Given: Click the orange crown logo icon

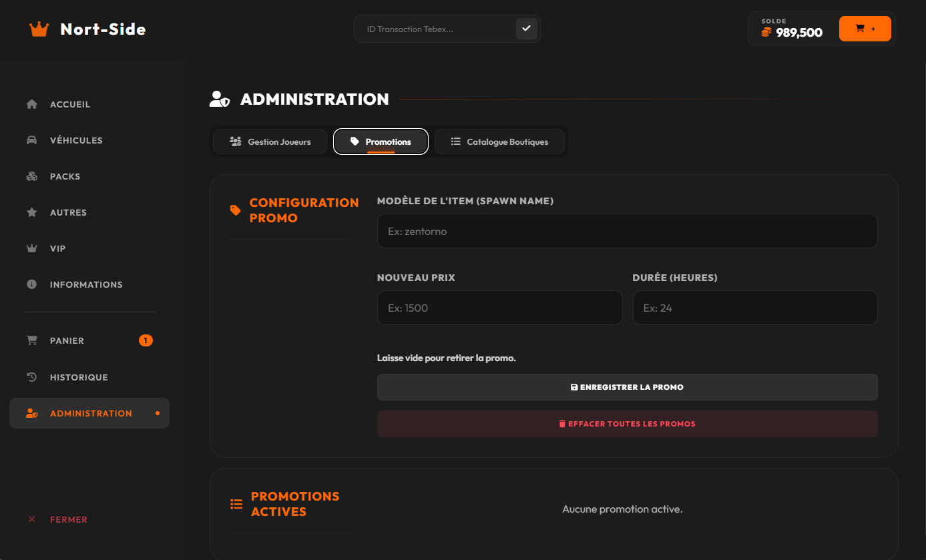Looking at the screenshot, I should [x=39, y=29].
